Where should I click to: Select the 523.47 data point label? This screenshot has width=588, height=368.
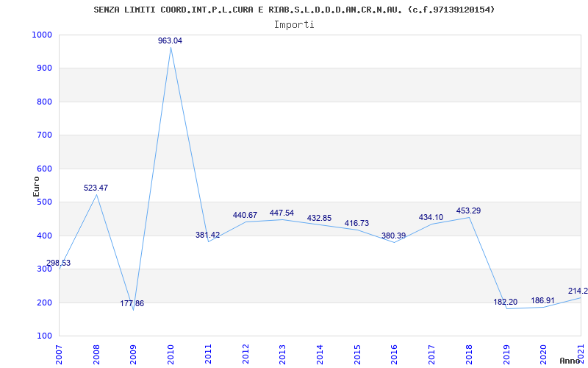pos(96,188)
